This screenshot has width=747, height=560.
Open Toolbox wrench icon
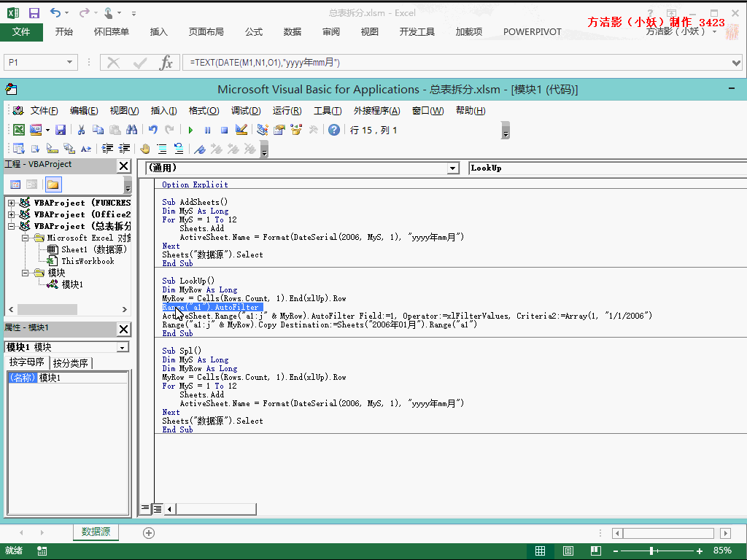point(314,130)
